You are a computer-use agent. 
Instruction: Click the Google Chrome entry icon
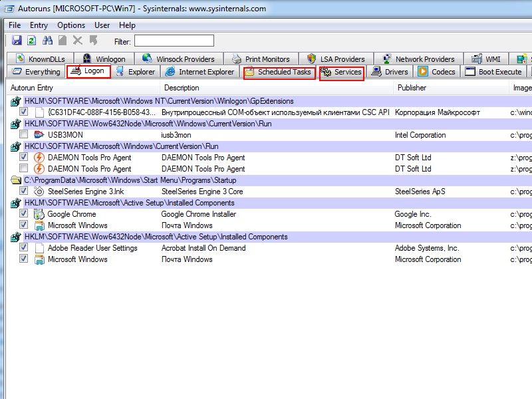coord(39,214)
